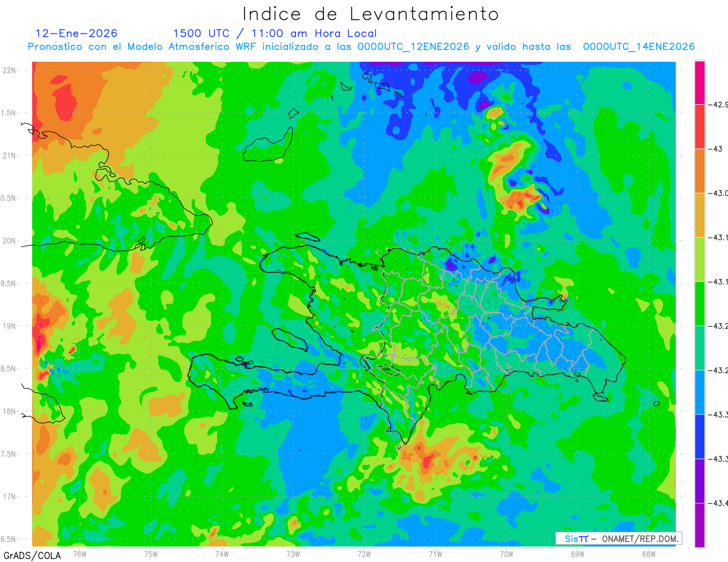Pick the light blue swatch in the color bar
728x562 pixels.
coord(699,392)
